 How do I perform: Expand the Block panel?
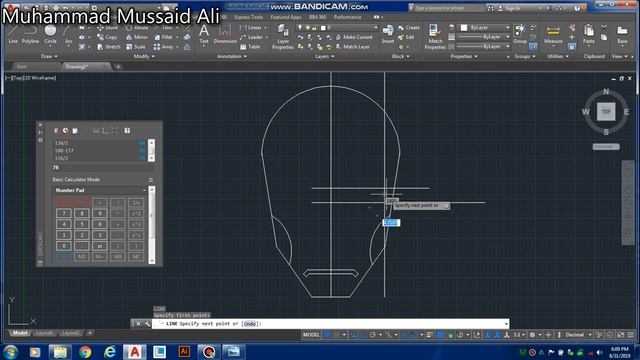(400, 56)
